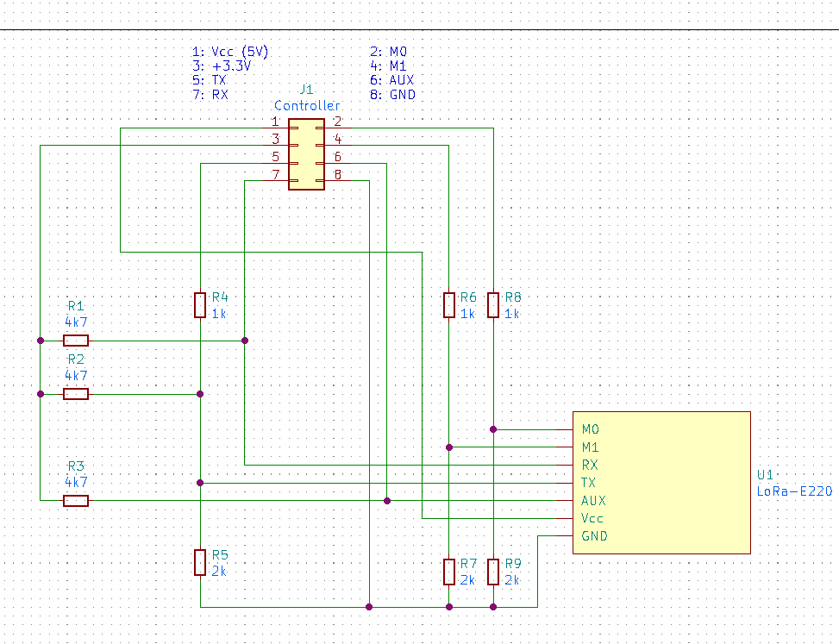Image resolution: width=839 pixels, height=644 pixels.
Task: Select resistor R6 symbol
Action: (449, 305)
